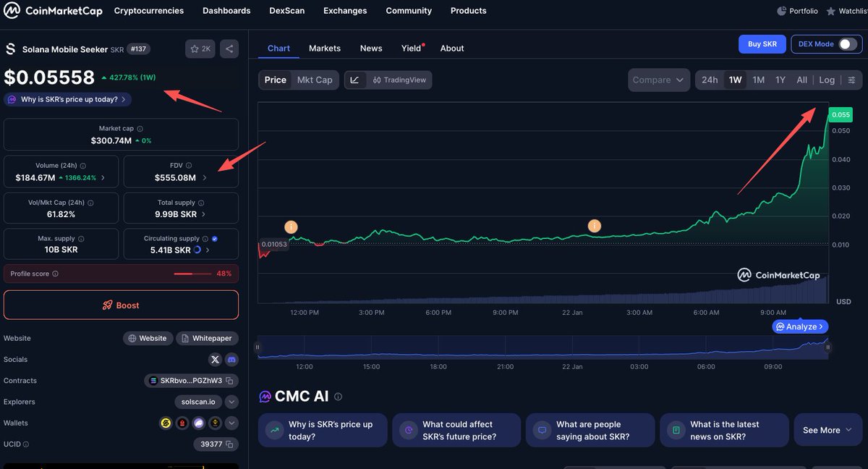The width and height of the screenshot is (868, 469).
Task: Open the Website link
Action: [148, 338]
